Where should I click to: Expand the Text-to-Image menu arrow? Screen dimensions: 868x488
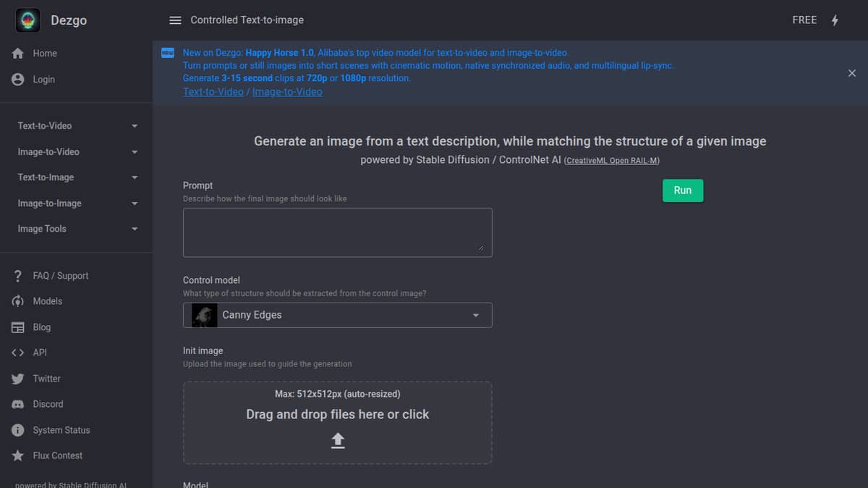click(x=135, y=177)
